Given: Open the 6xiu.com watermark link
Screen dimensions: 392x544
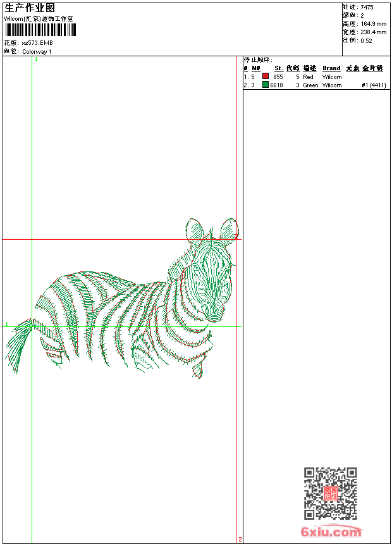Looking at the screenshot, I should coord(331,532).
